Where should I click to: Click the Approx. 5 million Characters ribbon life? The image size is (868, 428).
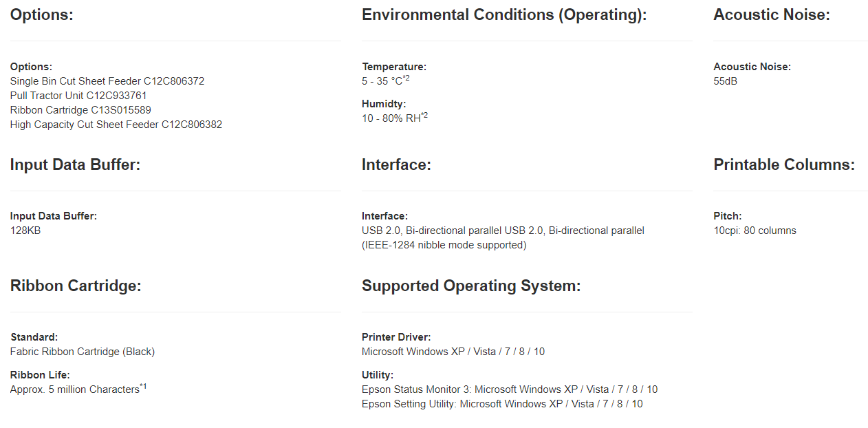[x=75, y=389]
